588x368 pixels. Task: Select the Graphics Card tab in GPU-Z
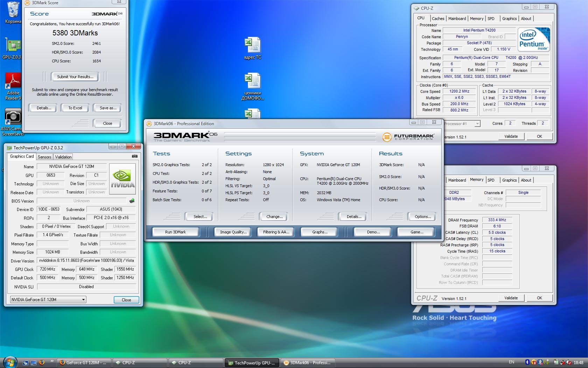coord(22,156)
